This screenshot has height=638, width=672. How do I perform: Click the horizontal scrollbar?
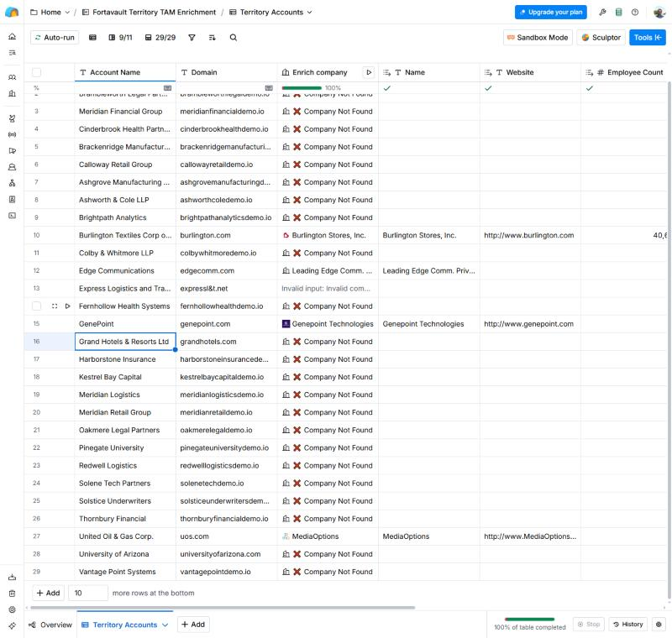tap(223, 607)
